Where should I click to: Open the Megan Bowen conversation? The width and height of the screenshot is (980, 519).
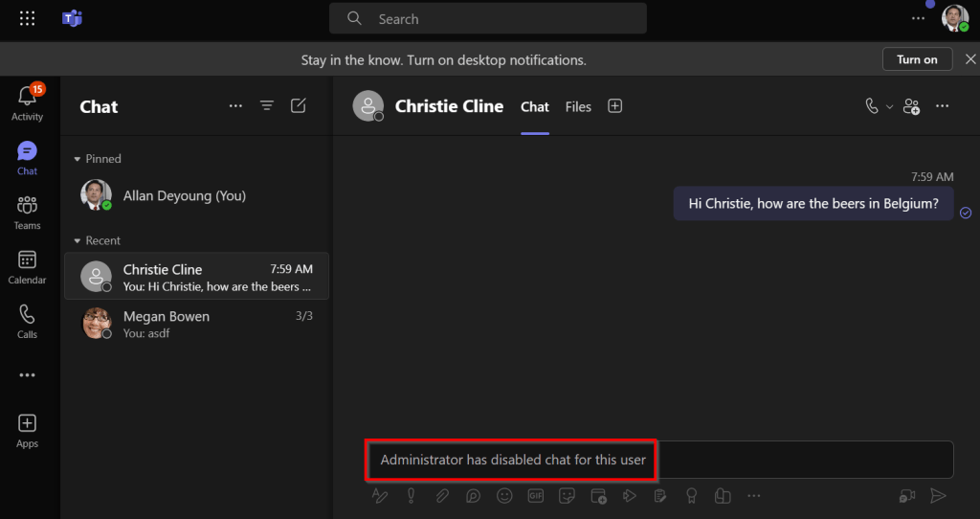(195, 325)
